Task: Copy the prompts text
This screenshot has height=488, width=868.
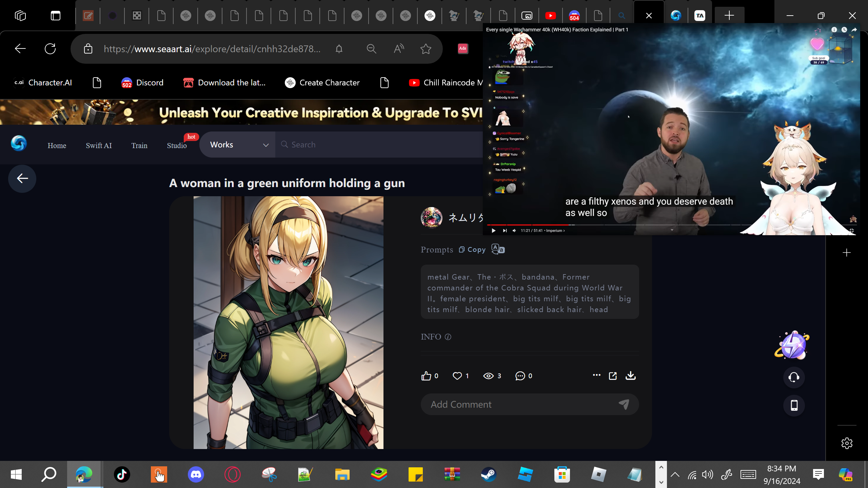Action: [472, 250]
